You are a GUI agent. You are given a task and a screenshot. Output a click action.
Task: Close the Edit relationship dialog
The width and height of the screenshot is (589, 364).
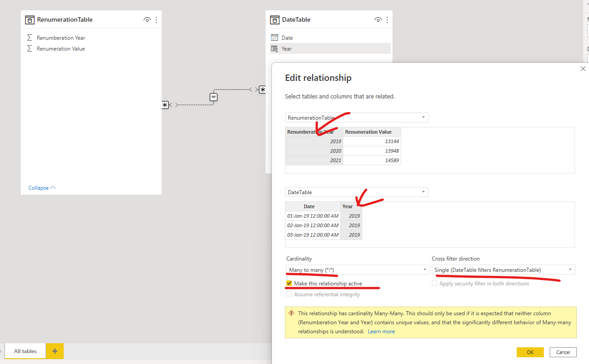coord(583,69)
